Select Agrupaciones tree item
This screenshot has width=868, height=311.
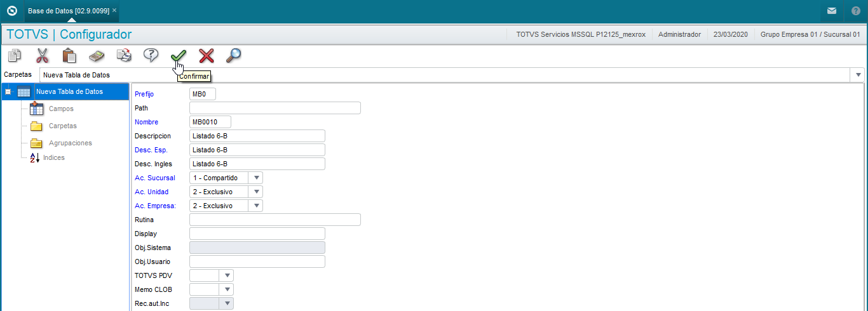tap(71, 143)
